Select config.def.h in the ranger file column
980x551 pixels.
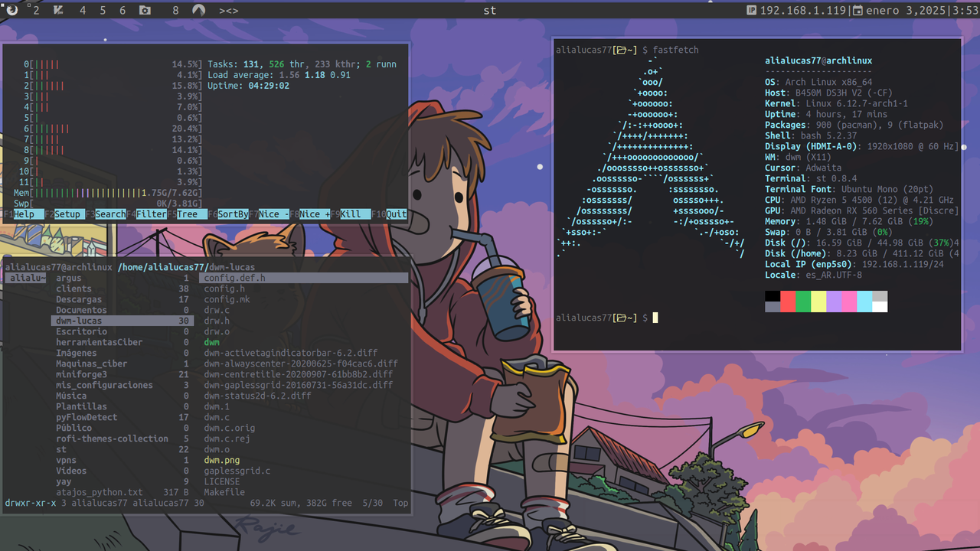point(304,278)
